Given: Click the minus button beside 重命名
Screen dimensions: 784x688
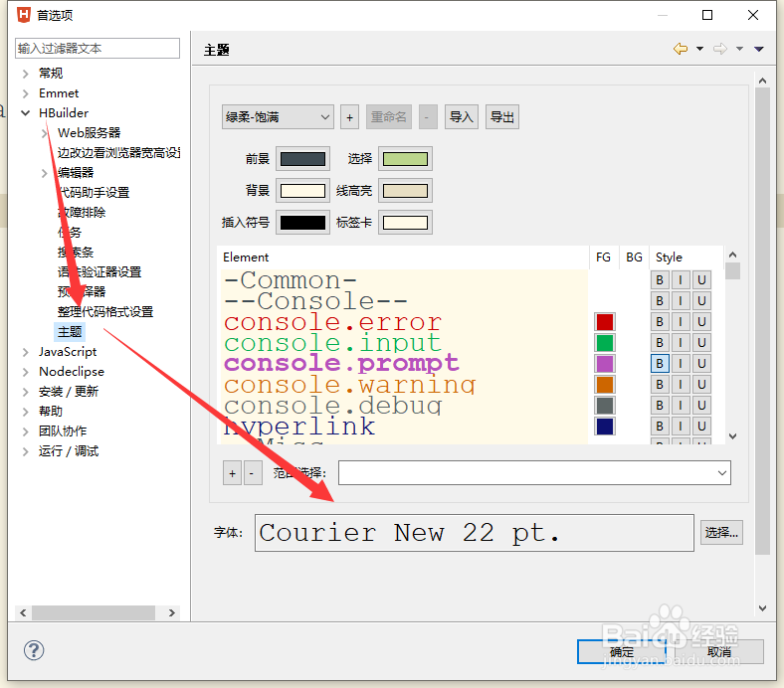Looking at the screenshot, I should click(428, 117).
